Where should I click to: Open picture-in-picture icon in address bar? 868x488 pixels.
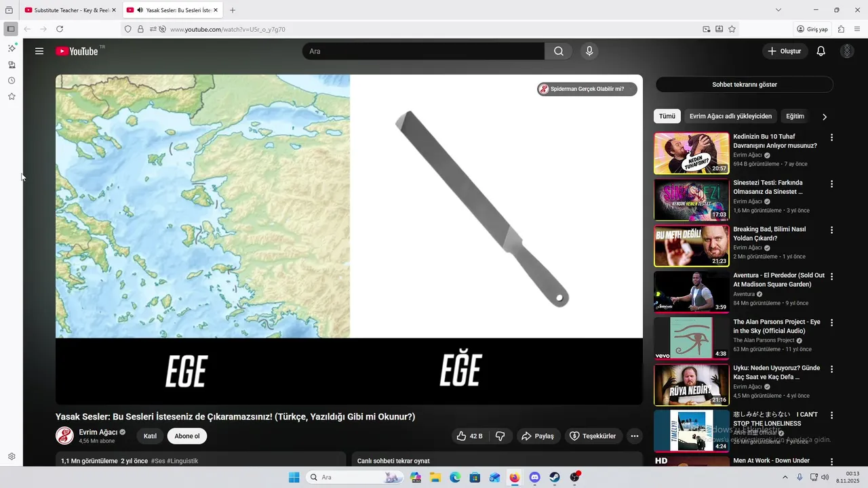(x=707, y=29)
